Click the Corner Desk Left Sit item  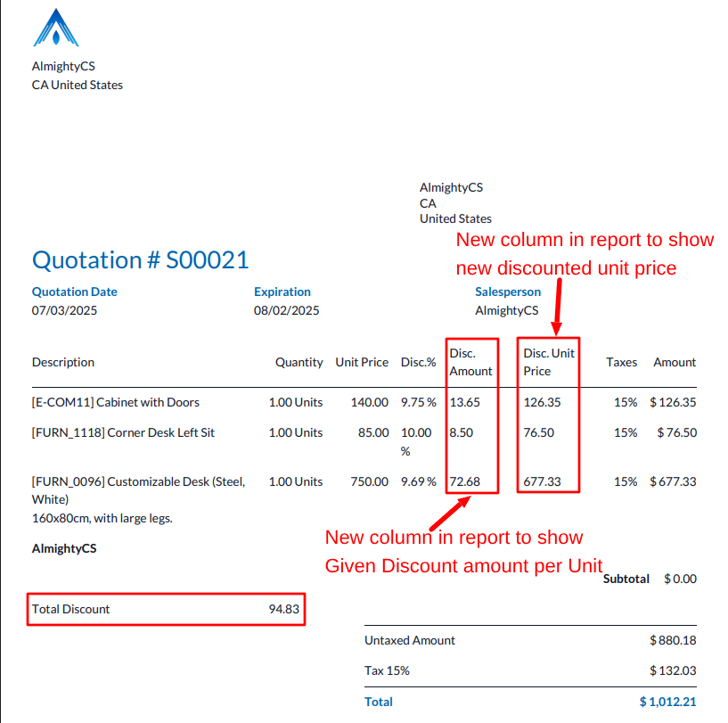(x=123, y=432)
